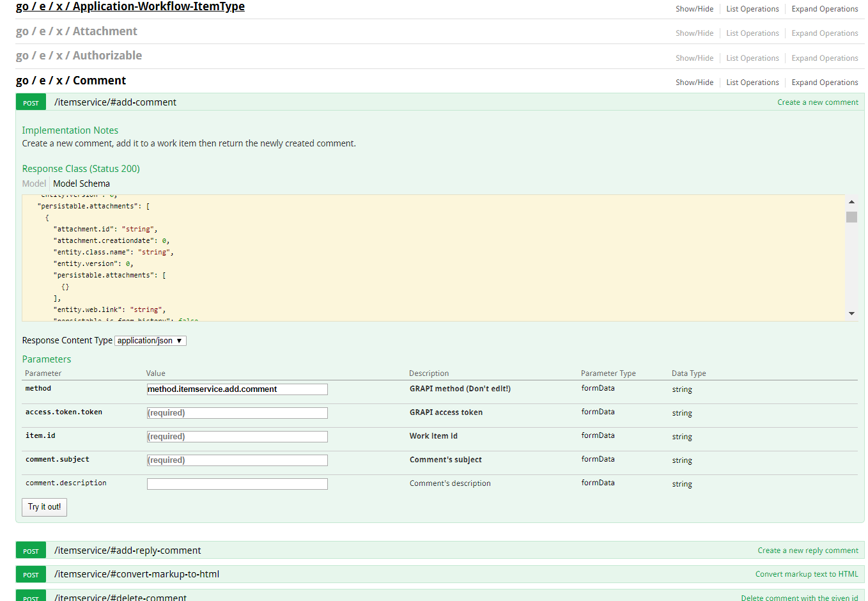Toggle Show/Hide for Application-Workflow-ItemType
This screenshot has height=601, width=868.
pyautogui.click(x=694, y=8)
